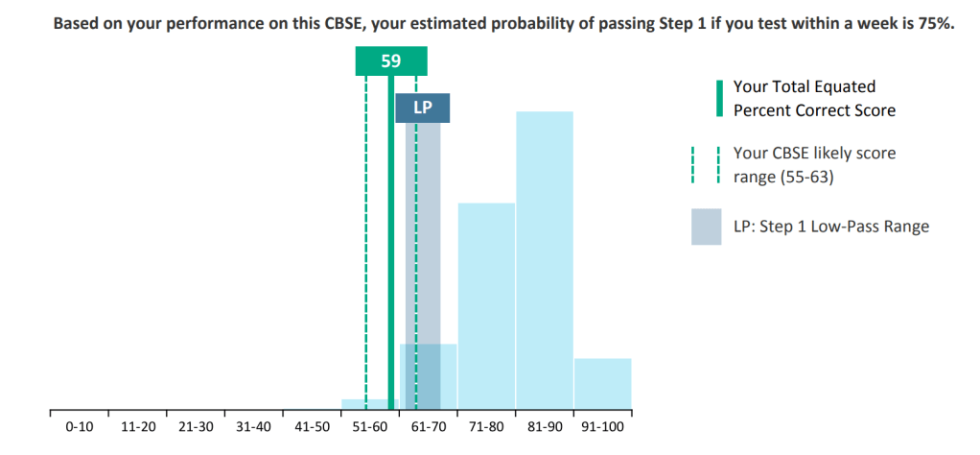Screen dimensions: 980x455
Task: Click the green 59 score badge
Action: (391, 61)
